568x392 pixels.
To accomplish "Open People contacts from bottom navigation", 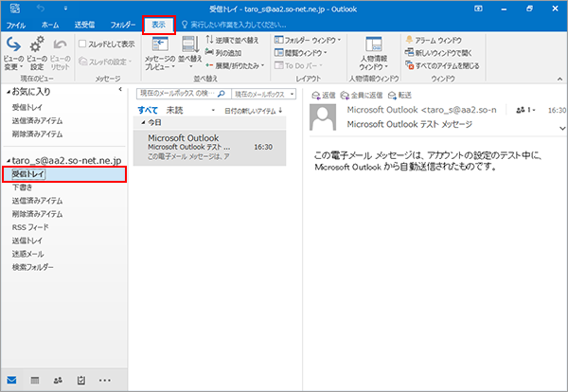I will point(59,380).
